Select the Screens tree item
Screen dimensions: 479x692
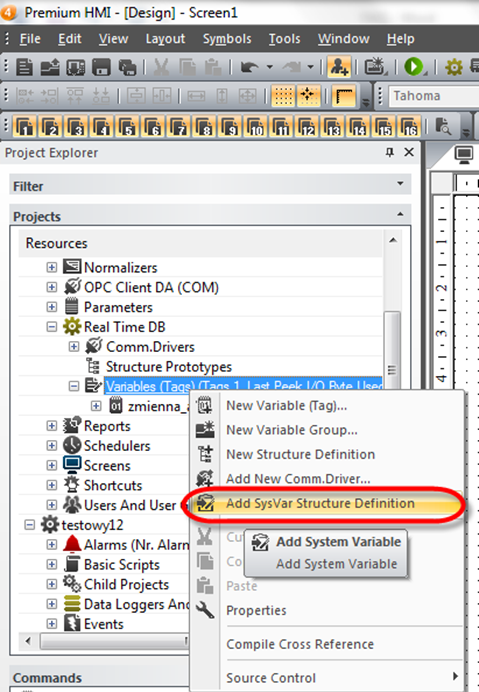pyautogui.click(x=107, y=466)
